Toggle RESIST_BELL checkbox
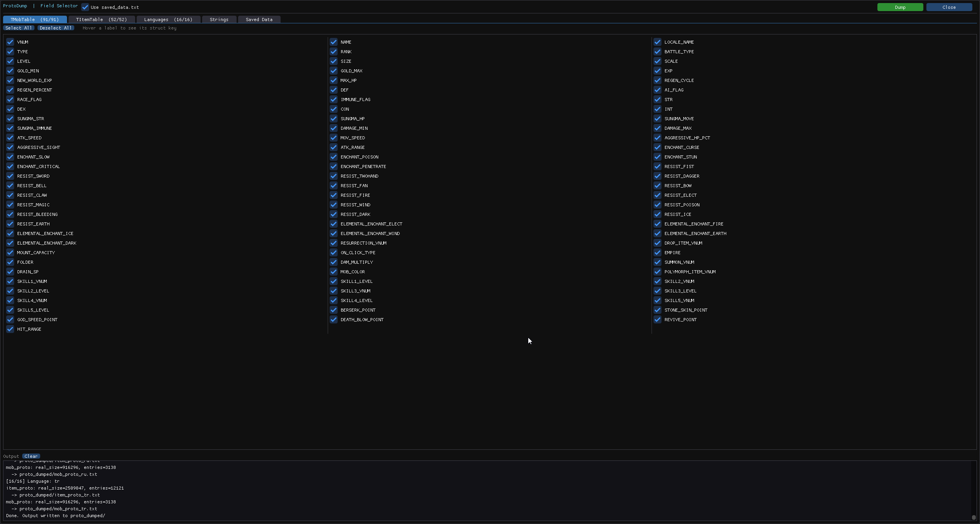The width and height of the screenshot is (980, 524). coord(10,186)
